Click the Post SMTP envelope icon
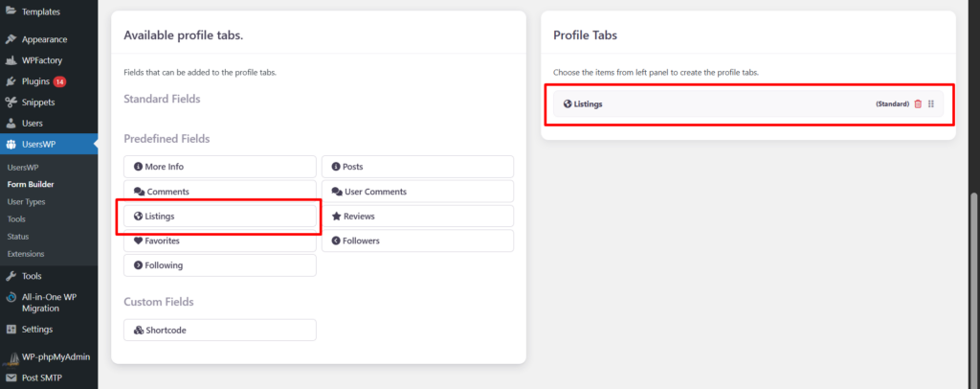Image resolution: width=980 pixels, height=389 pixels. pos(11,378)
